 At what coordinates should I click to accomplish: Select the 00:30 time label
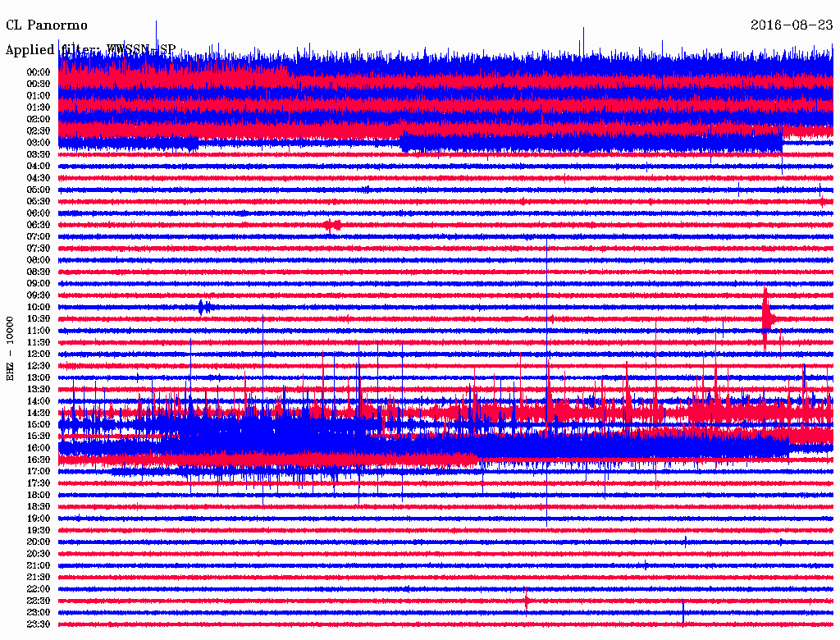click(38, 85)
